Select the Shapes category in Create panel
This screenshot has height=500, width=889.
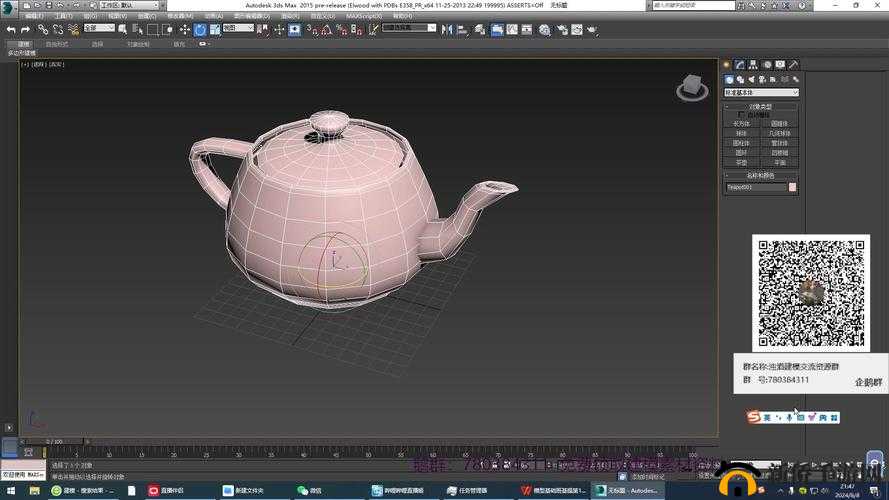[x=740, y=80]
